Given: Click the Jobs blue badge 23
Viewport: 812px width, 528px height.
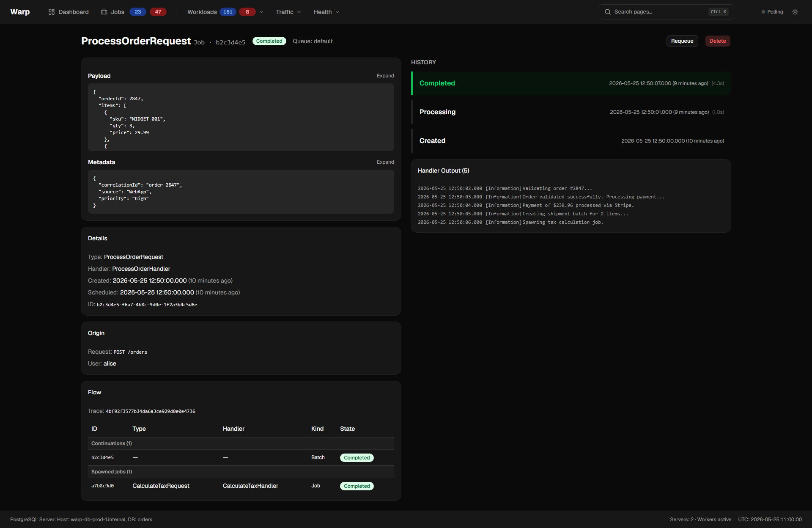Looking at the screenshot, I should [x=138, y=12].
